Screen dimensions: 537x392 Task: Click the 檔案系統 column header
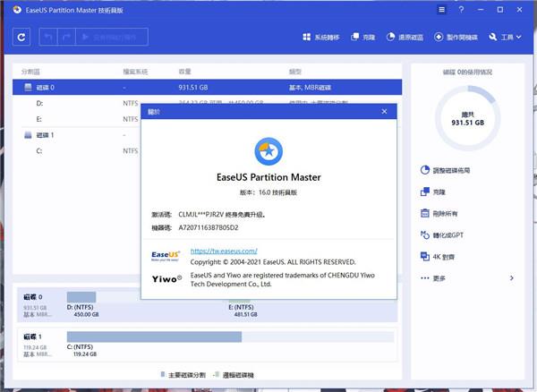[135, 72]
